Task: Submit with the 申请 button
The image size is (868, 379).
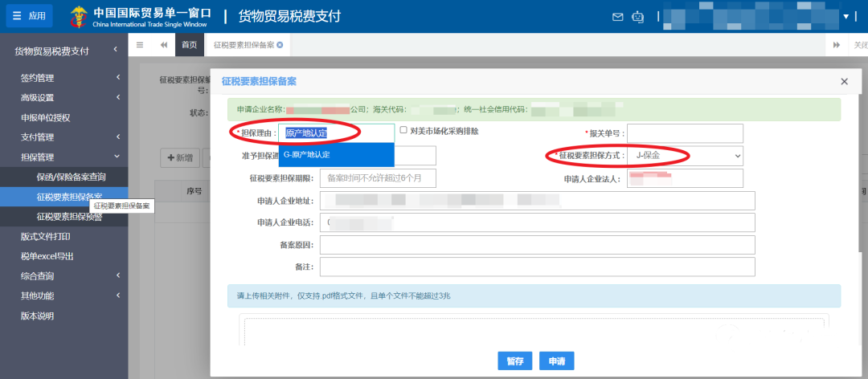Action: pyautogui.click(x=556, y=361)
